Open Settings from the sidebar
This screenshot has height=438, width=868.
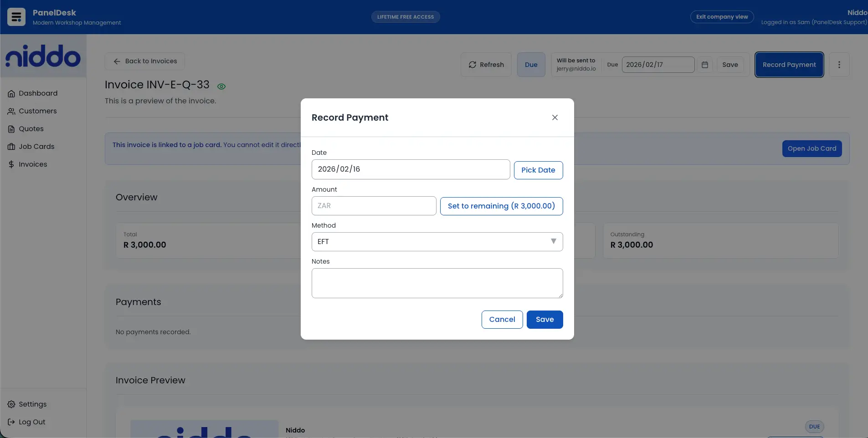click(32, 404)
